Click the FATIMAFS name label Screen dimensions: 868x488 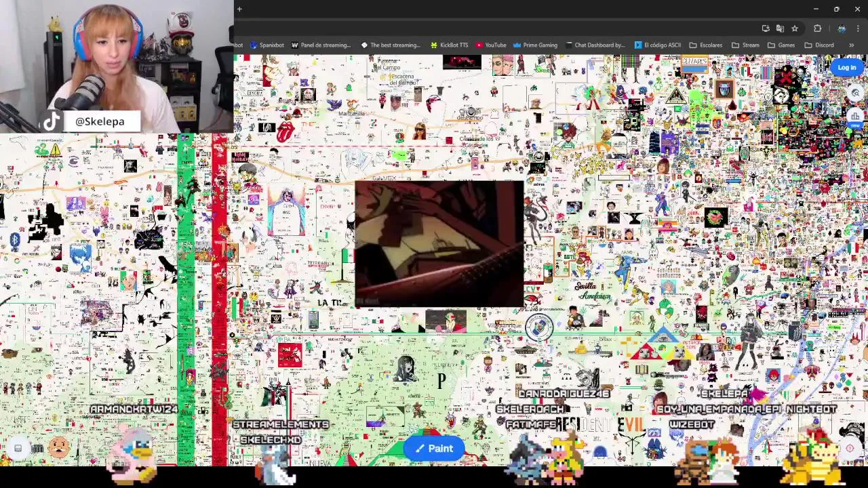coord(531,424)
